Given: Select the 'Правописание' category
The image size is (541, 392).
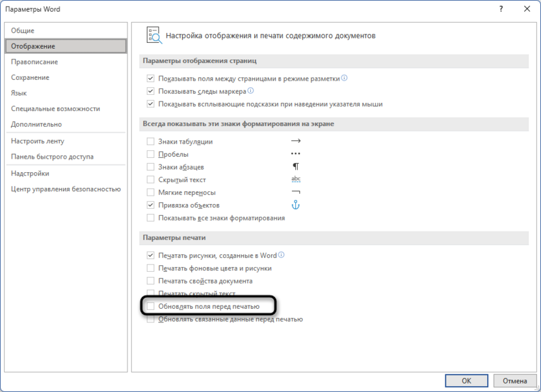Looking at the screenshot, I should click(33, 62).
